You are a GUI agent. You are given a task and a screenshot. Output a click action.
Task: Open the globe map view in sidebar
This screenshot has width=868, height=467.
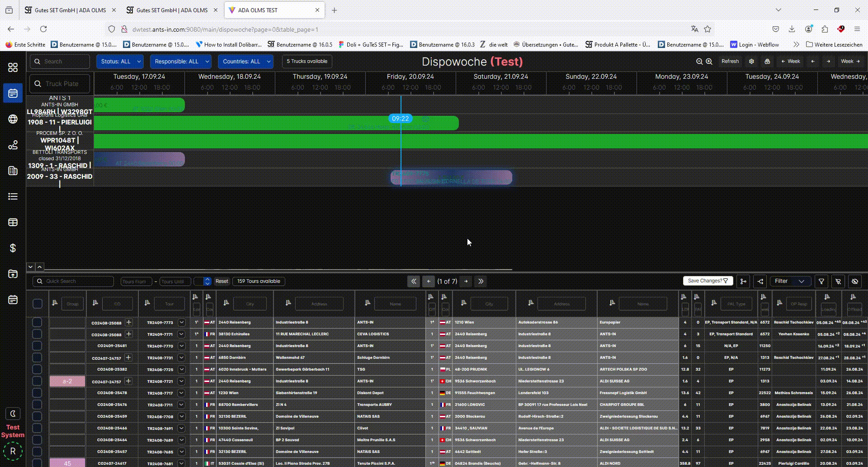(13, 119)
